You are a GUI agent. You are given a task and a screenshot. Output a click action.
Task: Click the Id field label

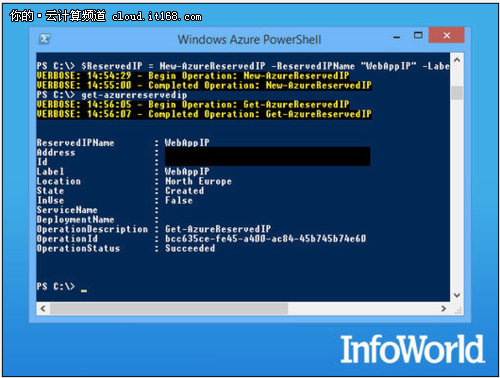tap(42, 162)
